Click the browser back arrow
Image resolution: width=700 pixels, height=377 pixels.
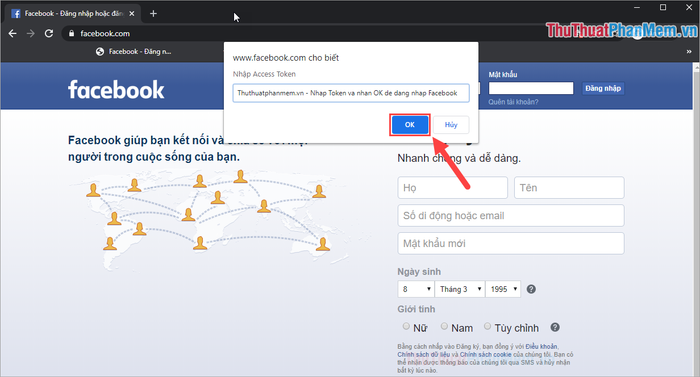point(12,34)
